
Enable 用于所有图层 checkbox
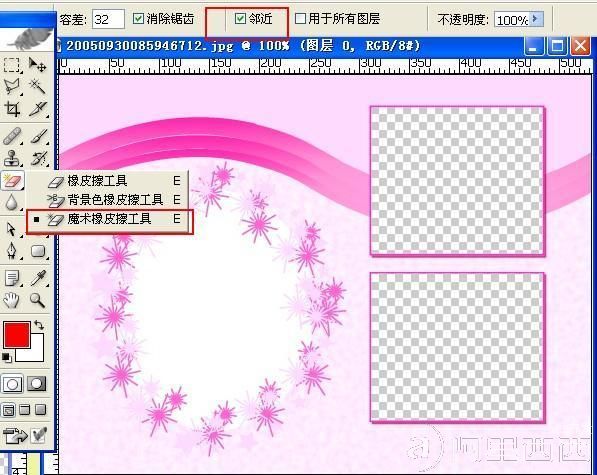click(x=300, y=18)
